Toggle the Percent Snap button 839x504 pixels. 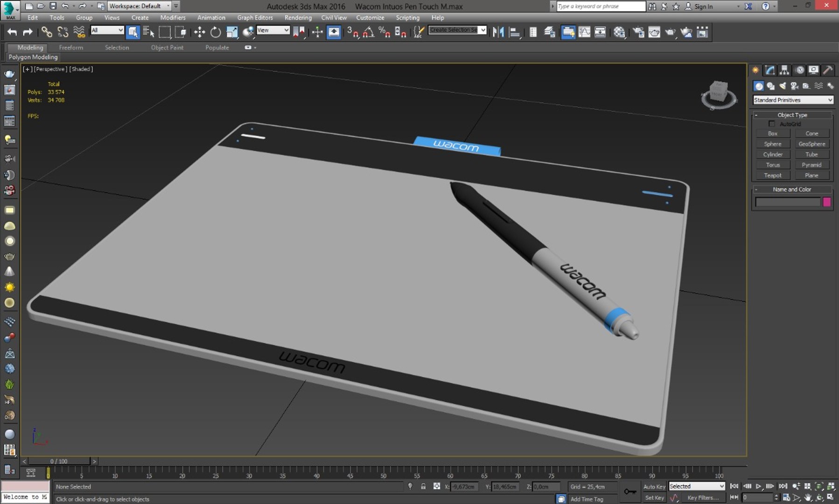coord(384,32)
